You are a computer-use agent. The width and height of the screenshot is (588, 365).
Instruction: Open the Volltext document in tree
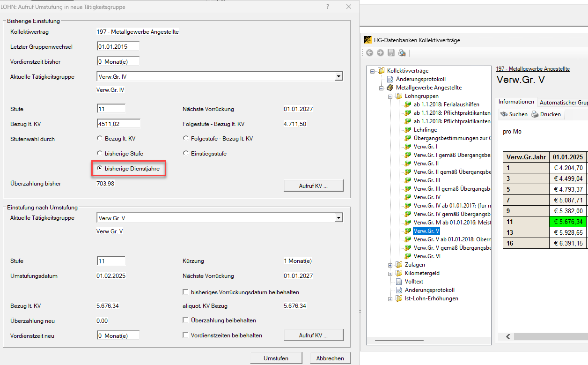pyautogui.click(x=414, y=282)
